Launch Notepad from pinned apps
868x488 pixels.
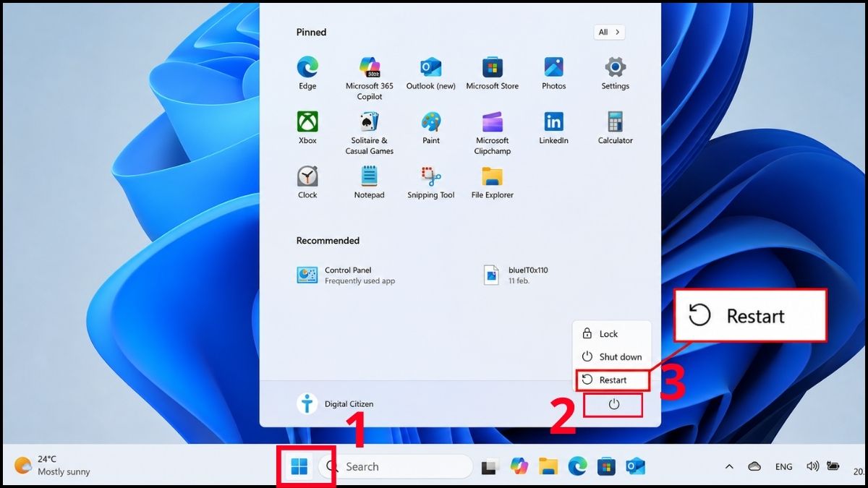tap(370, 182)
